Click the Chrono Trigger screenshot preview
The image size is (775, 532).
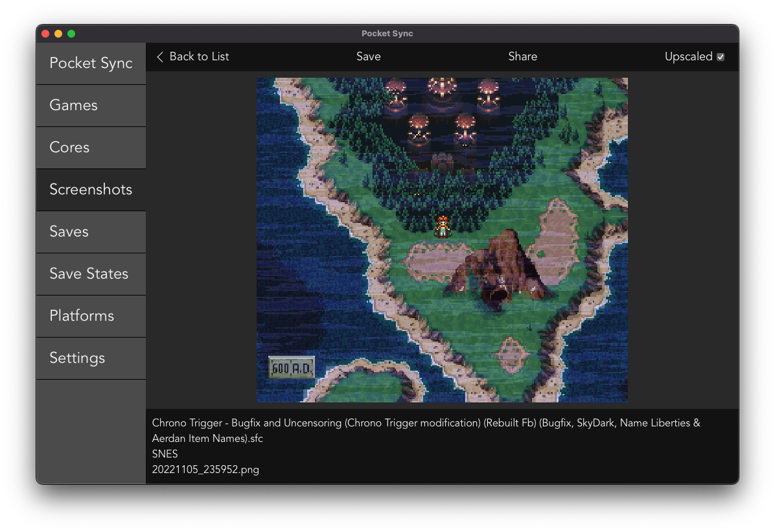coord(442,240)
